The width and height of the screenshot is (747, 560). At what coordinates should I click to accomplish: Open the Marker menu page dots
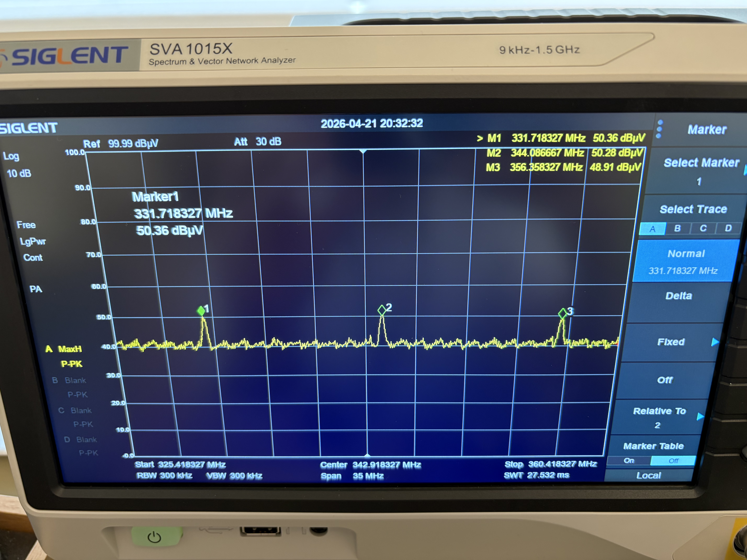pyautogui.click(x=660, y=129)
